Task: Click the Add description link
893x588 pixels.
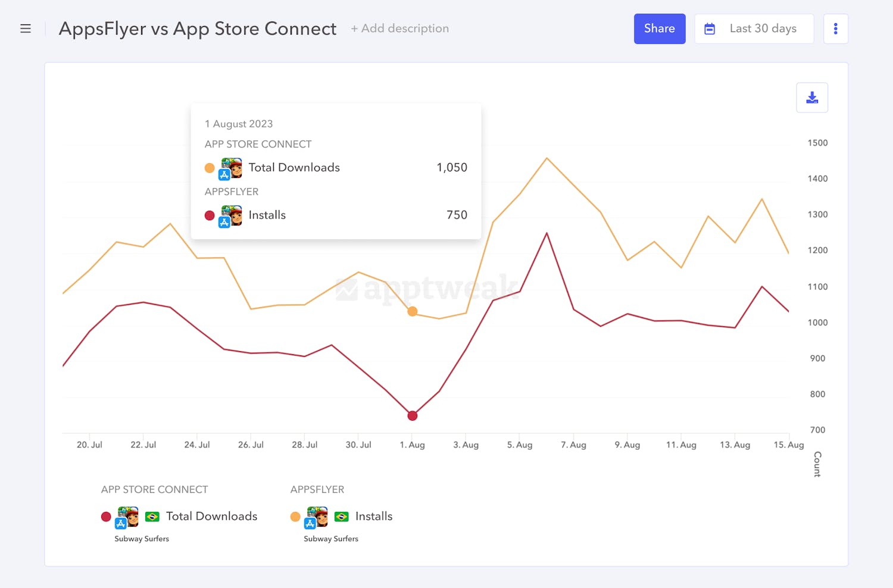Action: [399, 28]
